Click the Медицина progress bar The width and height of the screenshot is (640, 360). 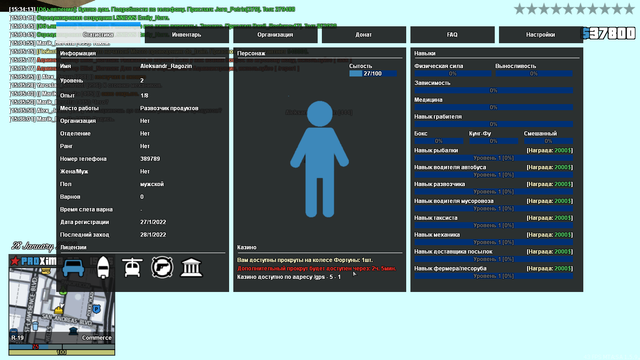[x=493, y=107]
